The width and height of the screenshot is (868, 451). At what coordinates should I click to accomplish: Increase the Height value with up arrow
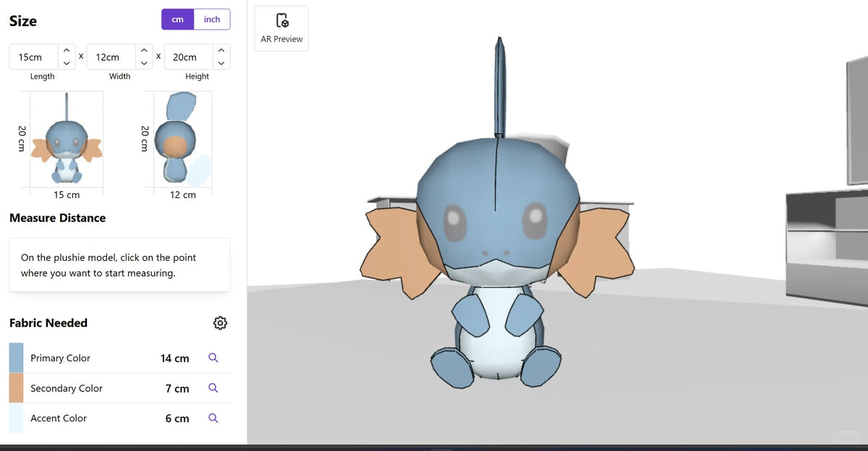point(221,51)
